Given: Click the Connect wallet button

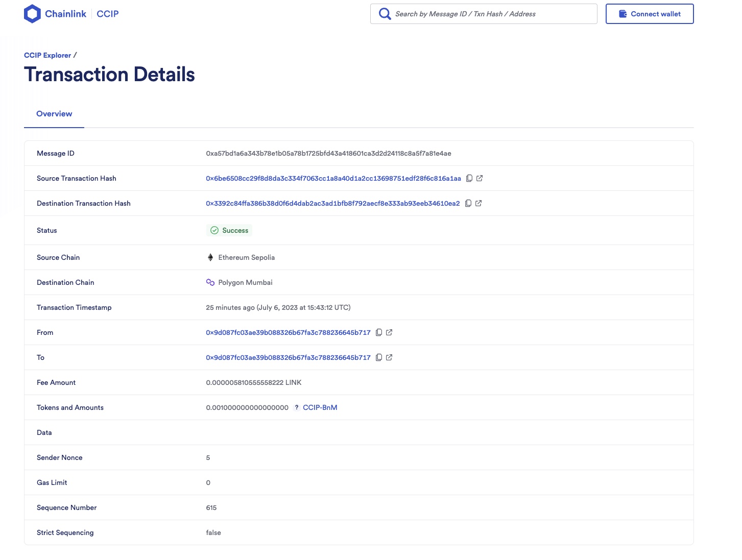Looking at the screenshot, I should 650,14.
